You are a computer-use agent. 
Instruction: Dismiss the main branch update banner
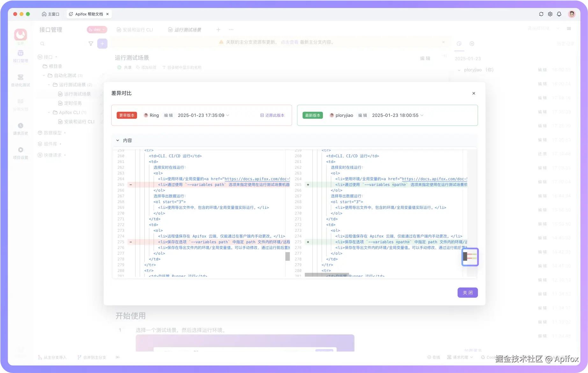443,42
